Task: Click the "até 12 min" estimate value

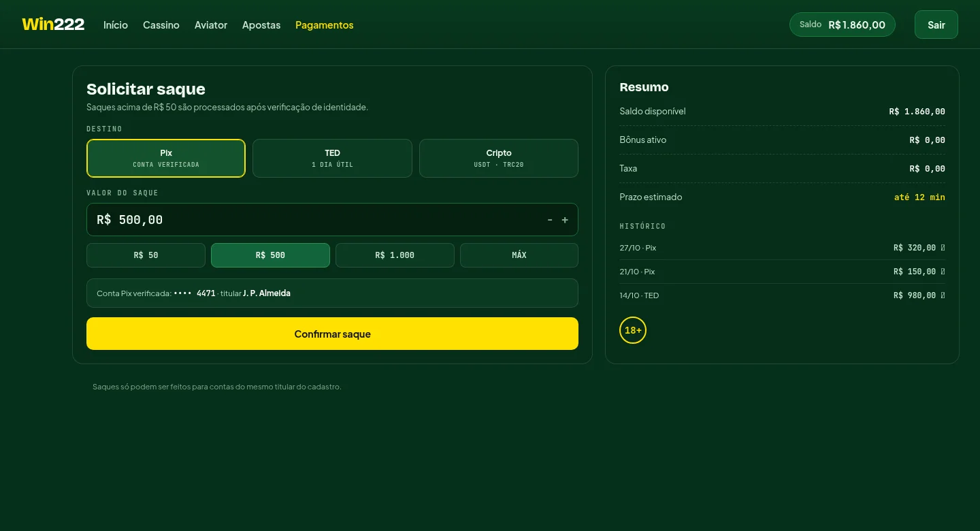Action: pyautogui.click(x=919, y=197)
